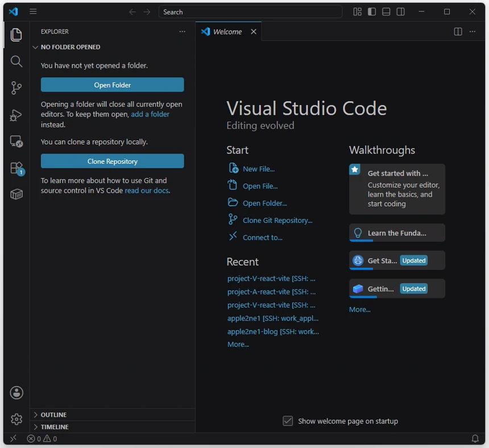The width and height of the screenshot is (489, 448).
Task: Click the remote window status icon
Action: (x=13, y=439)
